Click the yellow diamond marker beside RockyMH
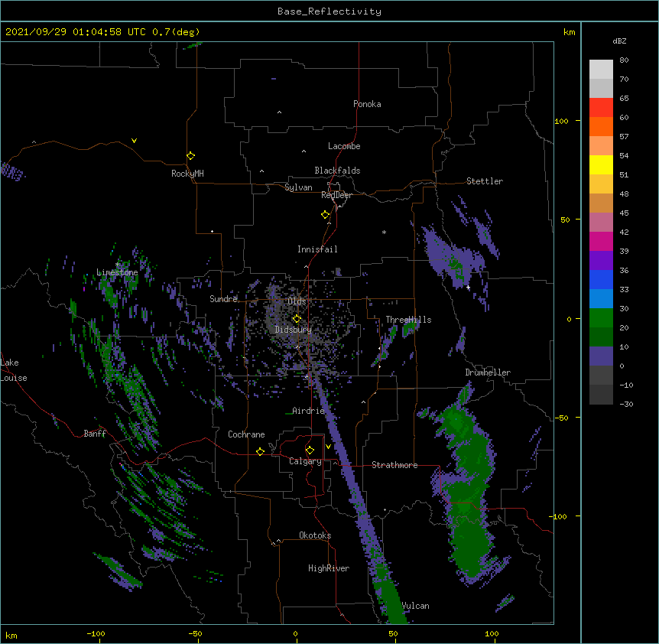Viewport: 659px width, 644px height. (190, 156)
